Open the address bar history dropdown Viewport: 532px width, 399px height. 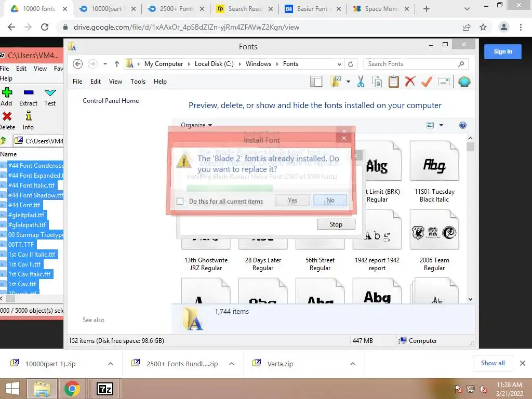[x=339, y=64]
